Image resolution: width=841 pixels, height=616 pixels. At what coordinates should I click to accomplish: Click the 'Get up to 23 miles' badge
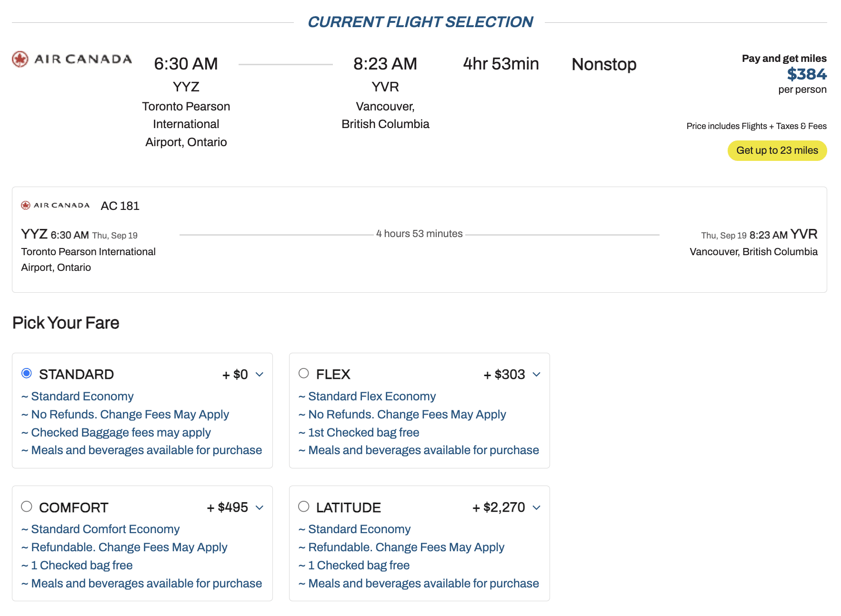777,150
